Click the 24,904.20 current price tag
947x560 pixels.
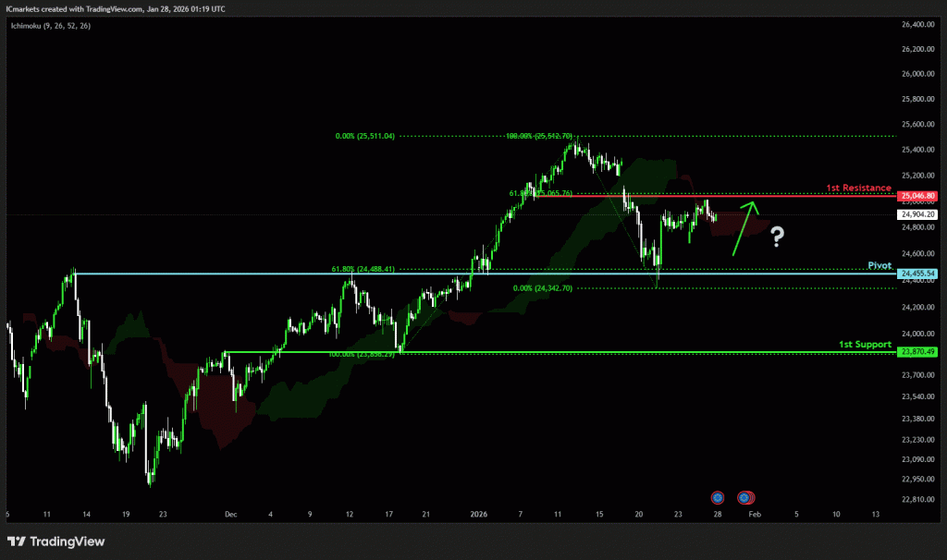coord(918,214)
